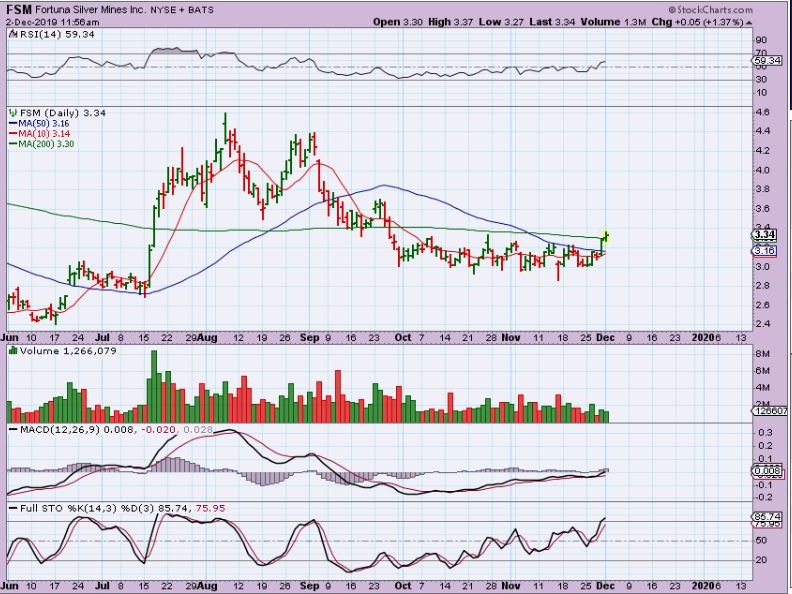Click the yellow highlighted latest price bar
The width and height of the screenshot is (792, 594).
coord(606,235)
